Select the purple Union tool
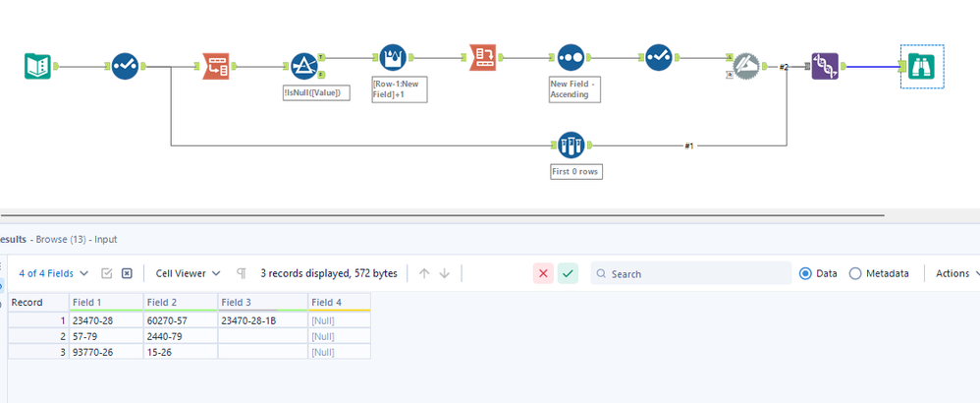This screenshot has height=403, width=980. 825,66
